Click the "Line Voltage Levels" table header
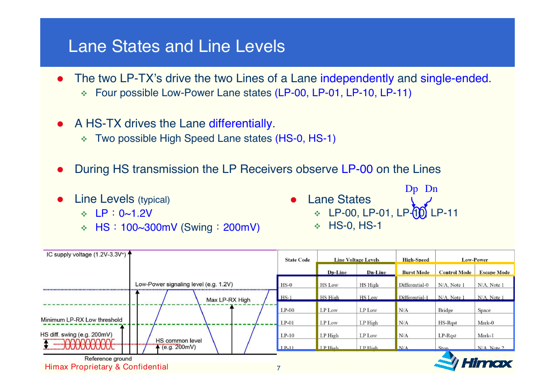The width and height of the screenshot is (555, 392). pos(357,260)
